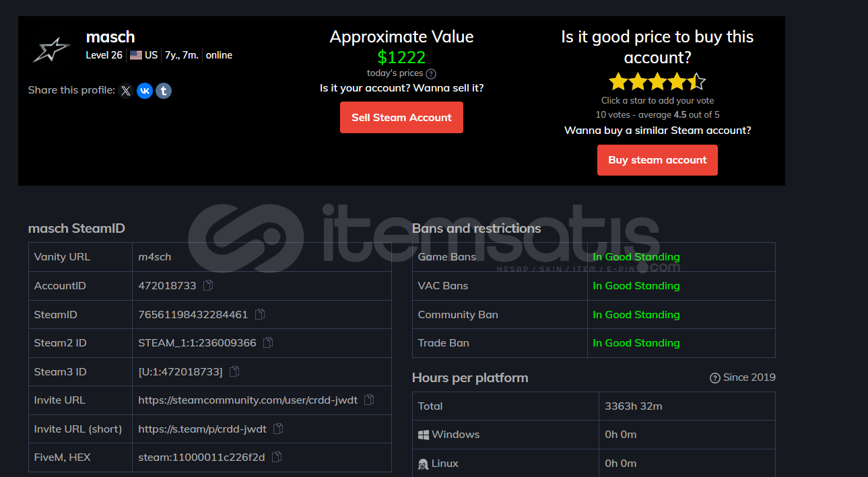868x477 pixels.
Task: Click the Since 2019 help icon
Action: 715,378
